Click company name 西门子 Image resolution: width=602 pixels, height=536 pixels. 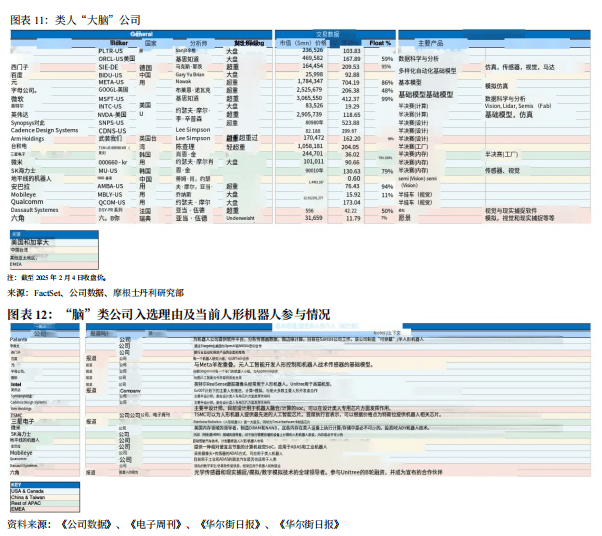coord(20,67)
